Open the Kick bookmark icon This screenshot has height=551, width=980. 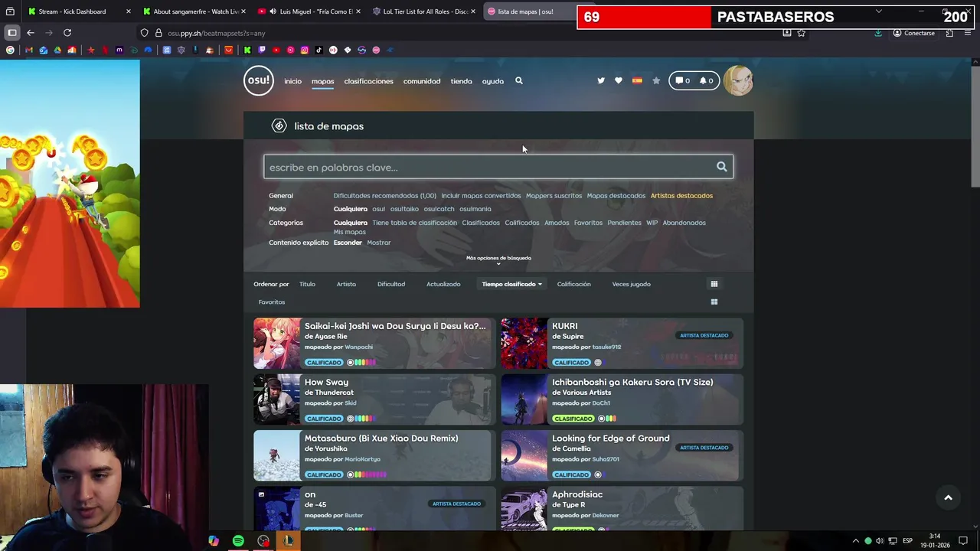point(247,50)
